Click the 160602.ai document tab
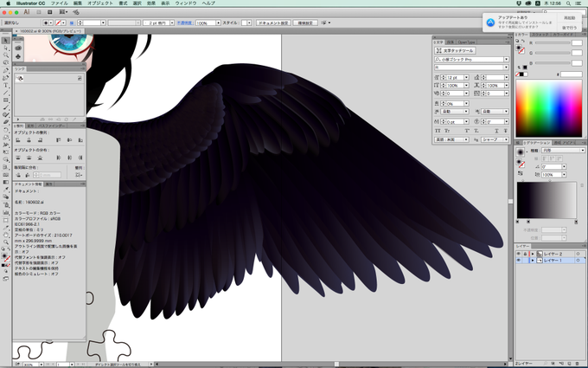588x368 pixels. [50, 31]
